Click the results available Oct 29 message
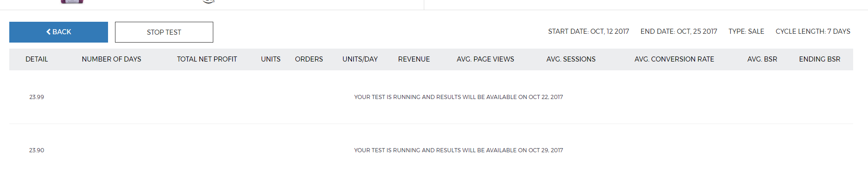 pyautogui.click(x=459, y=150)
